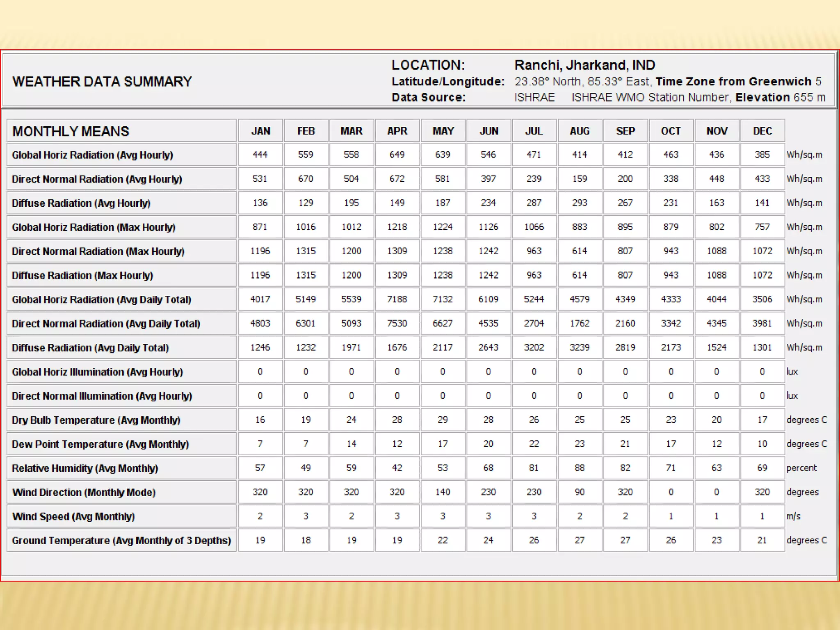Click the Wind Direction (Monthly Mode) label
The image size is (840, 630).
[84, 493]
